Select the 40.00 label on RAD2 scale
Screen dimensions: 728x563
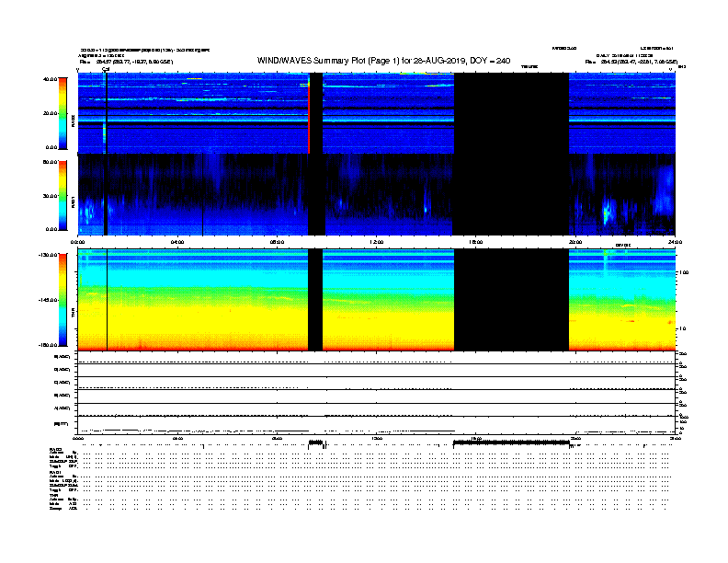click(50, 79)
